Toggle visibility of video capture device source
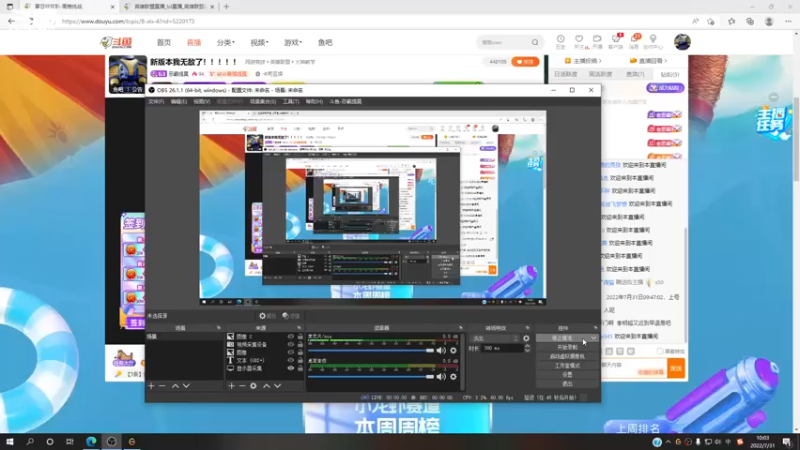This screenshot has width=800, height=450. [291, 344]
